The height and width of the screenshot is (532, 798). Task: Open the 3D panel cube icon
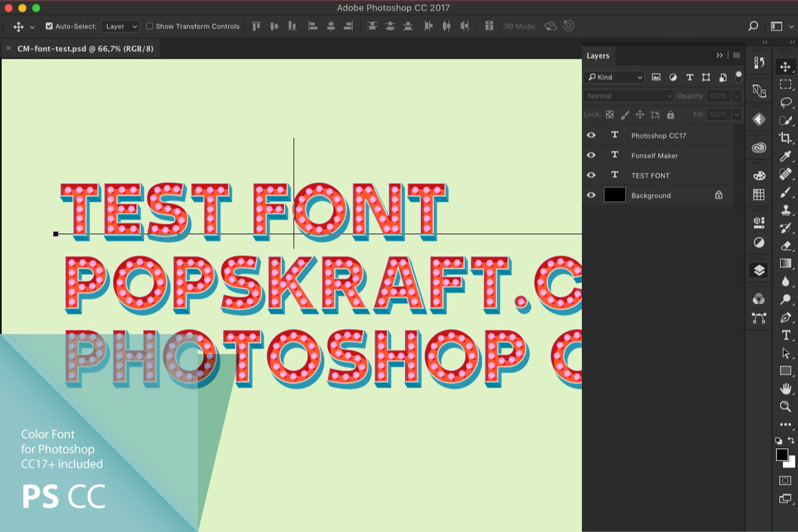point(759,223)
